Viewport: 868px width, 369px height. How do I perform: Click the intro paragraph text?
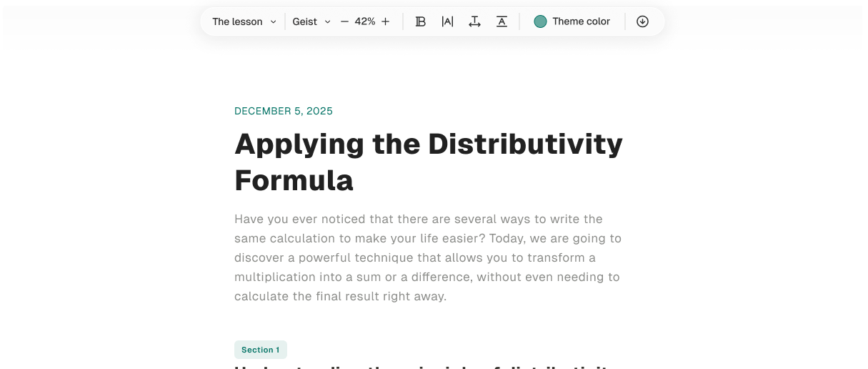[x=427, y=257]
